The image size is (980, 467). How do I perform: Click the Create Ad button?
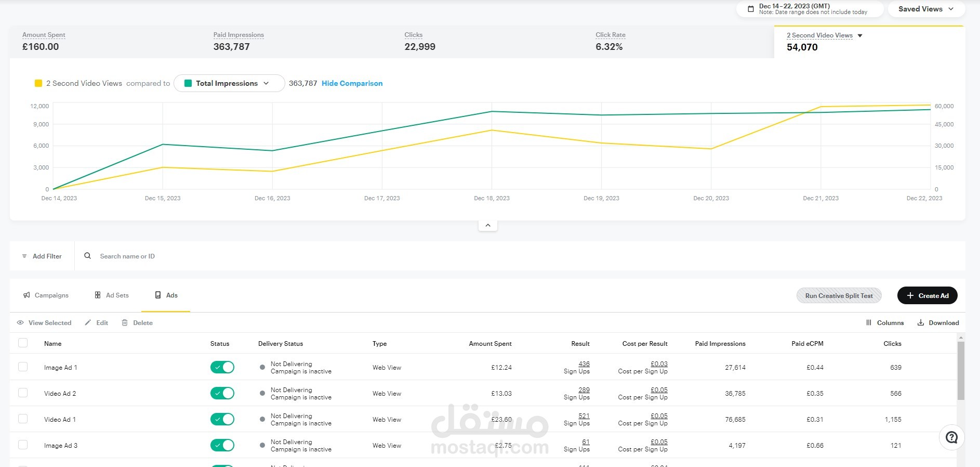coord(927,295)
